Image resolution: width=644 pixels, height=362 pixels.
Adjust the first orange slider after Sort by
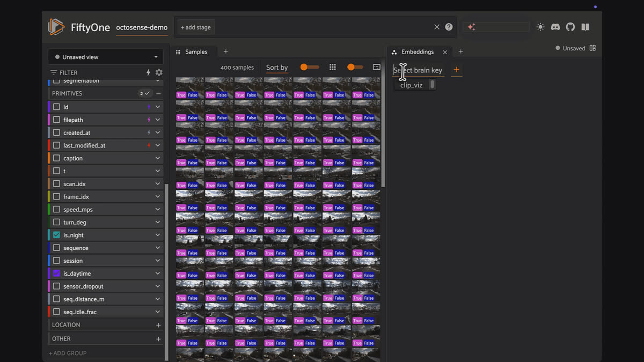pyautogui.click(x=309, y=67)
